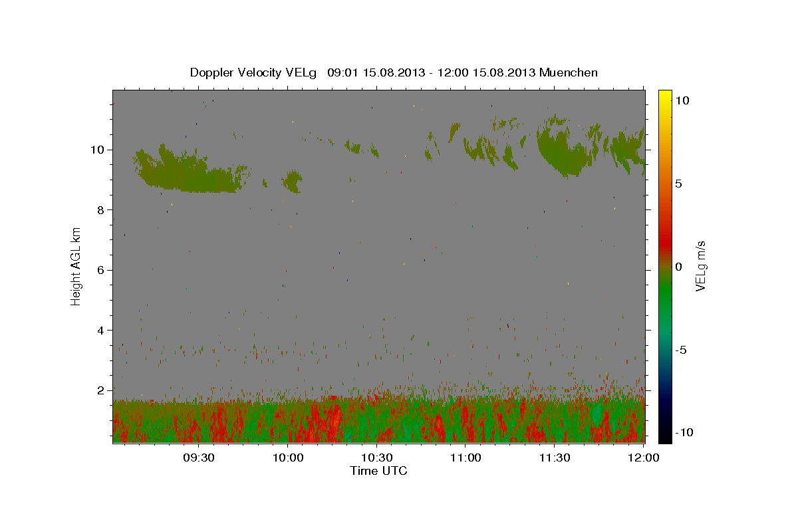Click the 11:30 time tick label
Image resolution: width=798 pixels, height=532 pixels.
point(555,458)
